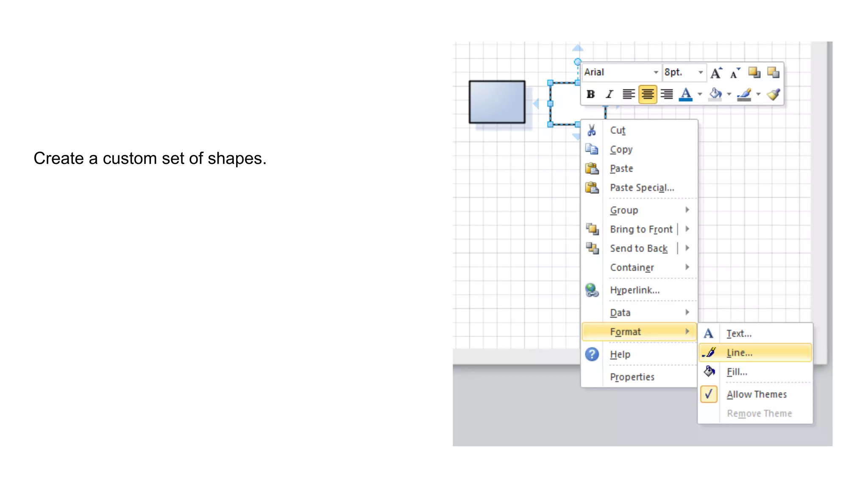The height and width of the screenshot is (488, 868).
Task: Choose Hyperlink... from the context menu
Action: [x=639, y=290]
